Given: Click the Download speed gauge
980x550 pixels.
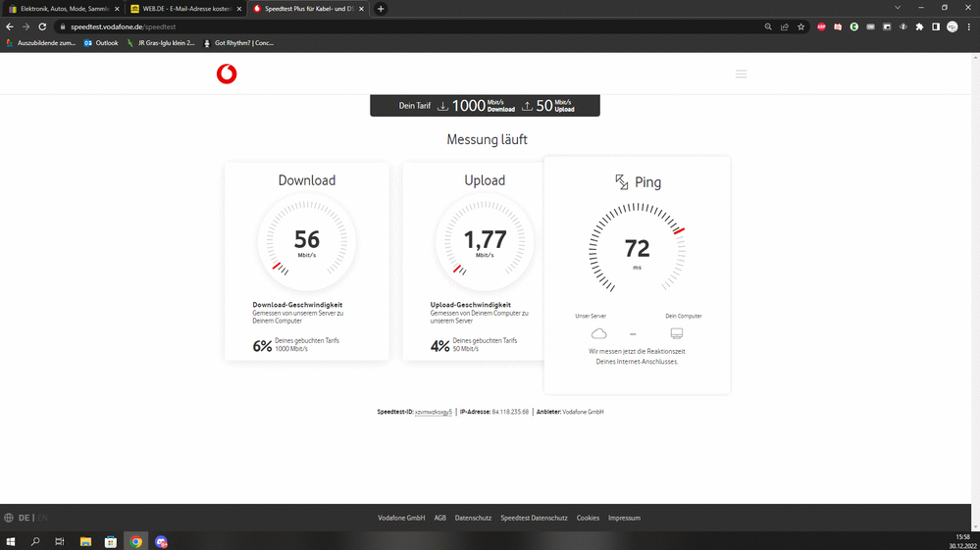Looking at the screenshot, I should click(307, 241).
